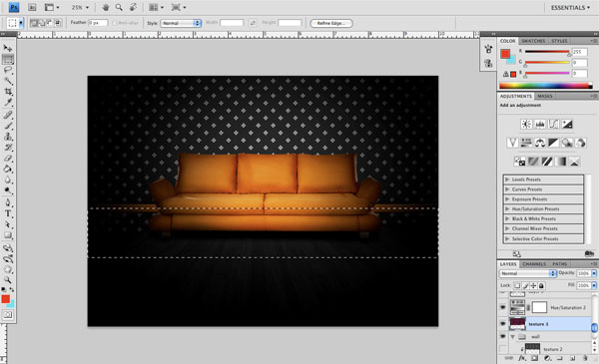Screen dimensions: 599x364
Task: Switch to the Masks tab
Action: 545,96
